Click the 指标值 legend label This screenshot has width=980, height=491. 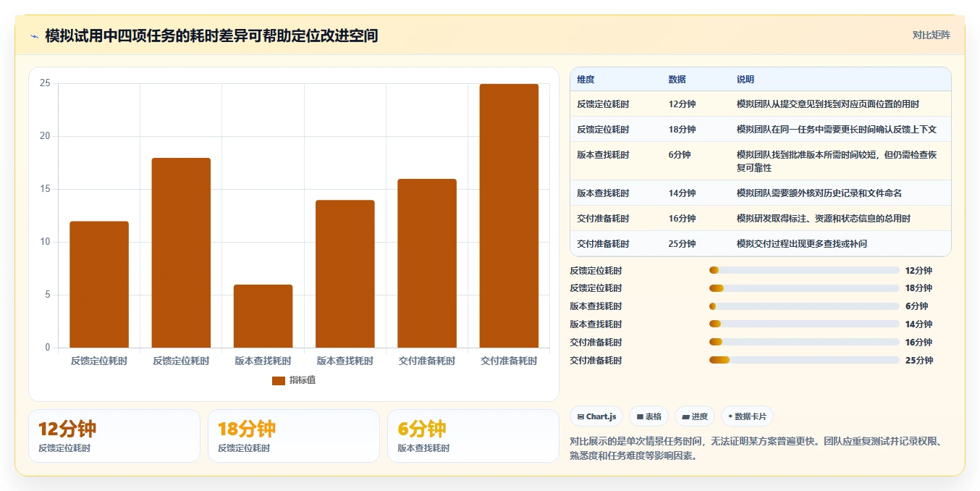303,380
